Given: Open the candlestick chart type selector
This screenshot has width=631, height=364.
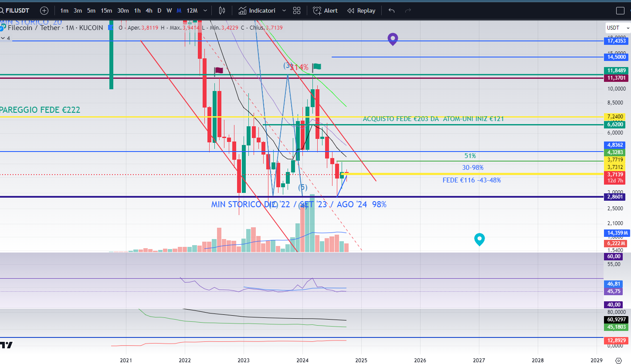Looking at the screenshot, I should pyautogui.click(x=222, y=10).
